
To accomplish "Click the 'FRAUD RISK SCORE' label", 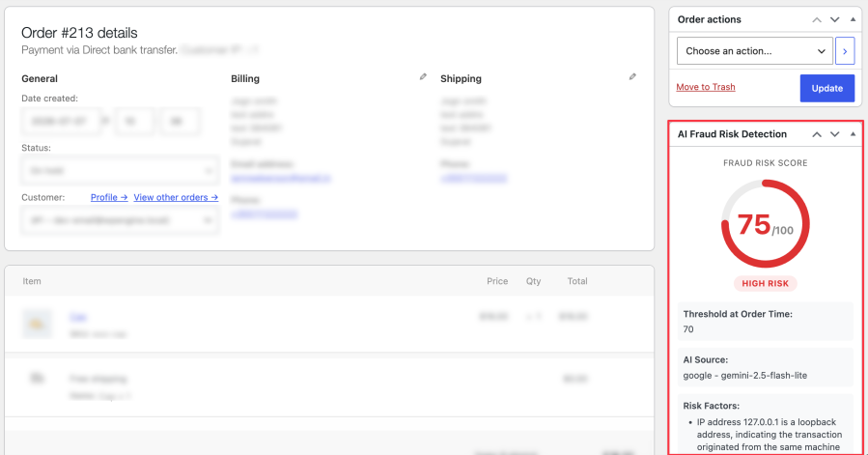I will (765, 163).
